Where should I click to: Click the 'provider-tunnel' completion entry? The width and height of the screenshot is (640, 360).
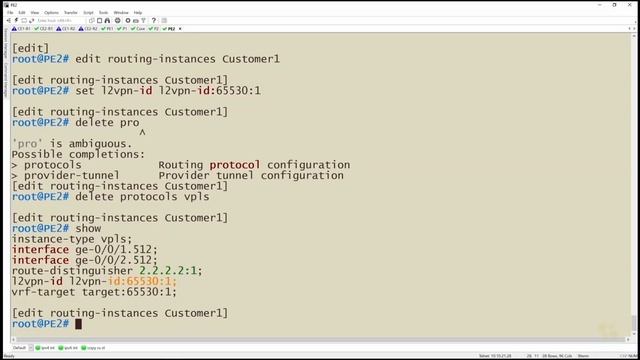pyautogui.click(x=71, y=176)
